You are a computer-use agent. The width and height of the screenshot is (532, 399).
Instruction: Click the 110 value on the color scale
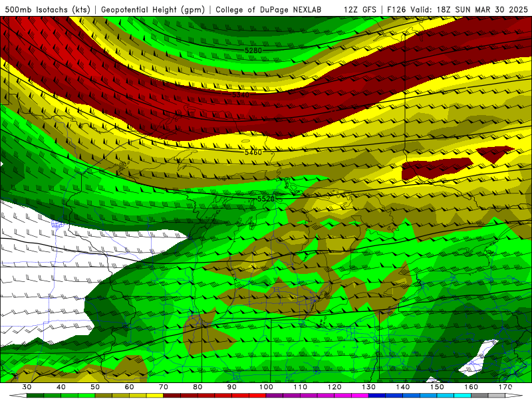click(x=301, y=387)
